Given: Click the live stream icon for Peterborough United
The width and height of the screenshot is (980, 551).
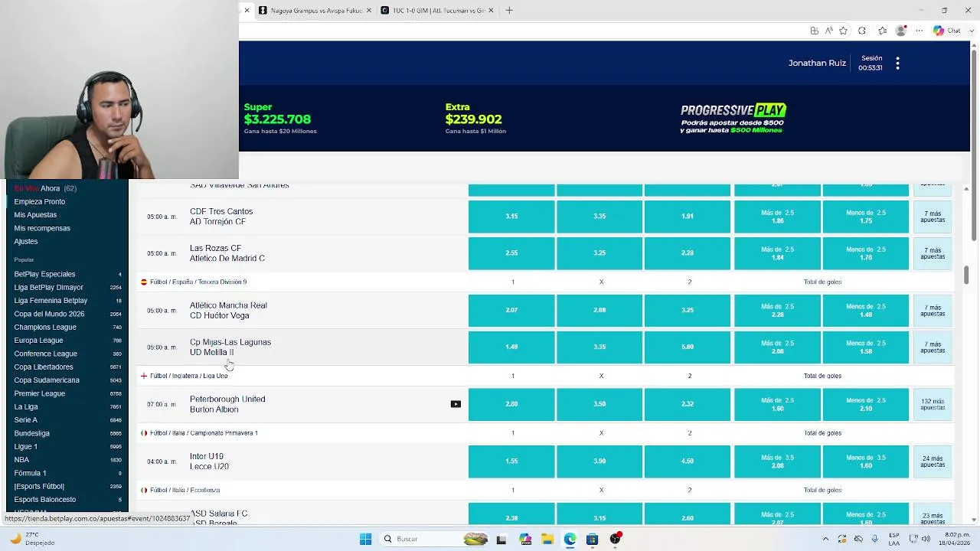Looking at the screenshot, I should click(456, 404).
